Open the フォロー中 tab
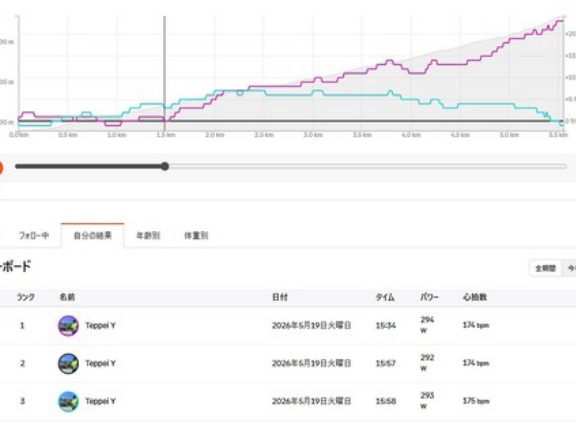 point(34,235)
